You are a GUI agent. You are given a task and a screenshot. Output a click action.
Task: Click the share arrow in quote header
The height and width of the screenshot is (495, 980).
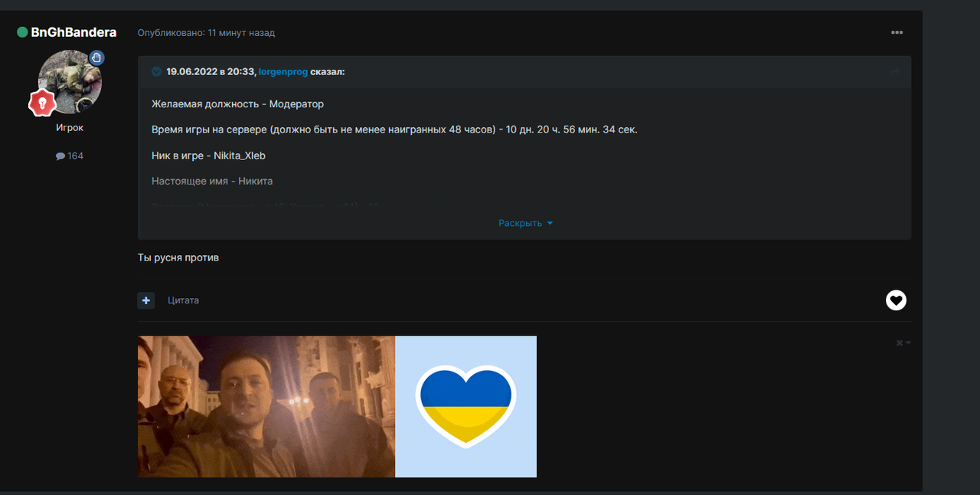(895, 71)
